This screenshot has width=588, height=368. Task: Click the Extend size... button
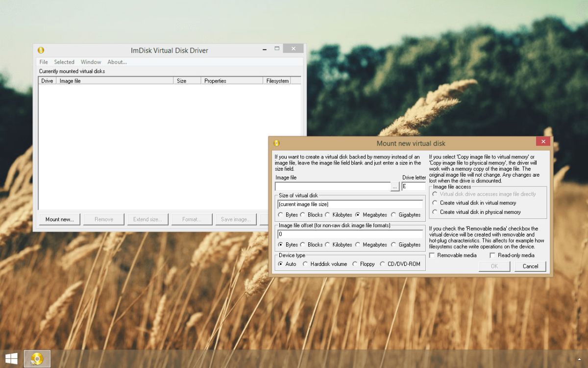tap(148, 219)
